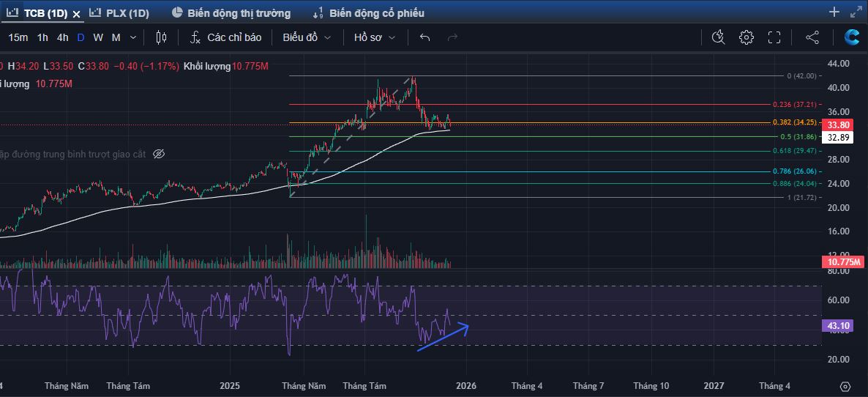Click the 60.00 RSI scale label
Image resolution: width=868 pixels, height=397 pixels.
(x=837, y=300)
